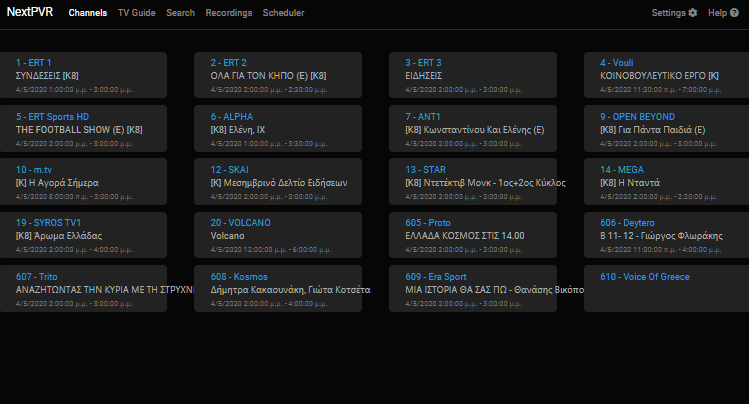Select channel 7 - ANT1

pos(423,117)
